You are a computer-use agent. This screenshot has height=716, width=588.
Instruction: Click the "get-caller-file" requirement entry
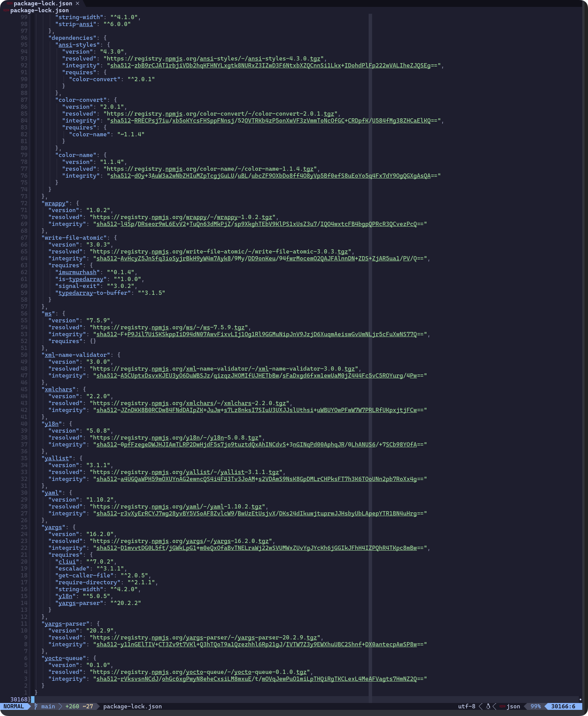click(x=103, y=575)
